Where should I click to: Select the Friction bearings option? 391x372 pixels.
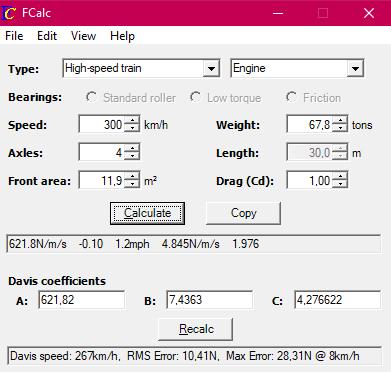[x=313, y=98]
